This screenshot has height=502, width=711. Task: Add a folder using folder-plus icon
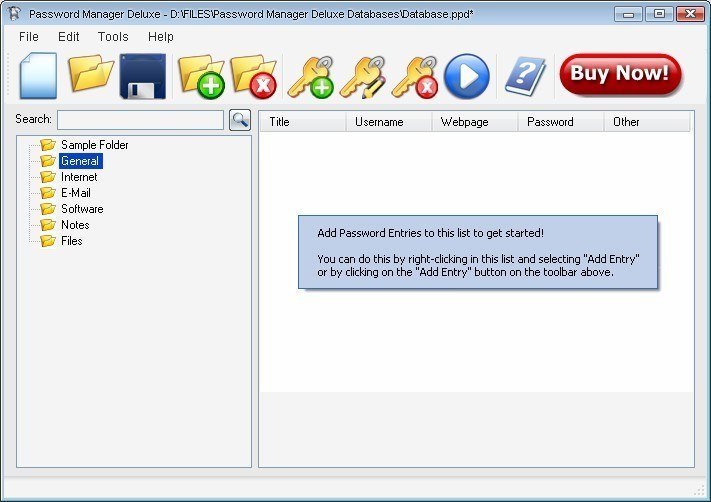202,76
